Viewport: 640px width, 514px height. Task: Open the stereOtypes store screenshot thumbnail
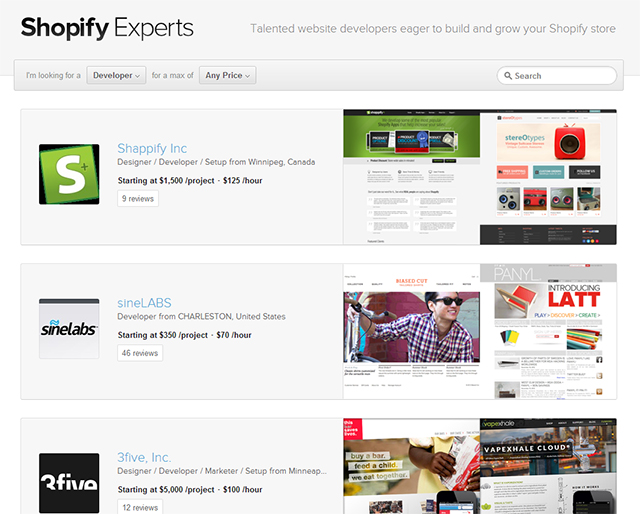tap(548, 177)
